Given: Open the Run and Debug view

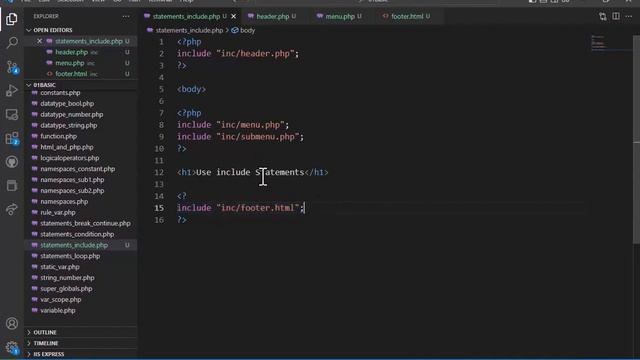Looking at the screenshot, I should tap(12, 90).
